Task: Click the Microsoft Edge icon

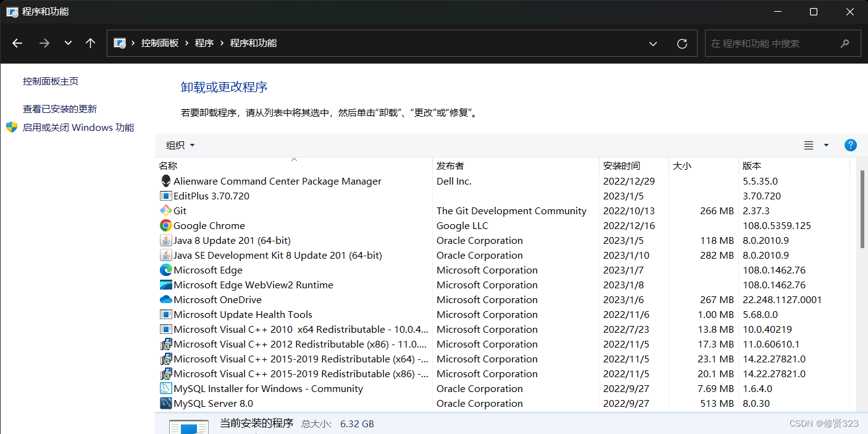Action: pos(165,270)
